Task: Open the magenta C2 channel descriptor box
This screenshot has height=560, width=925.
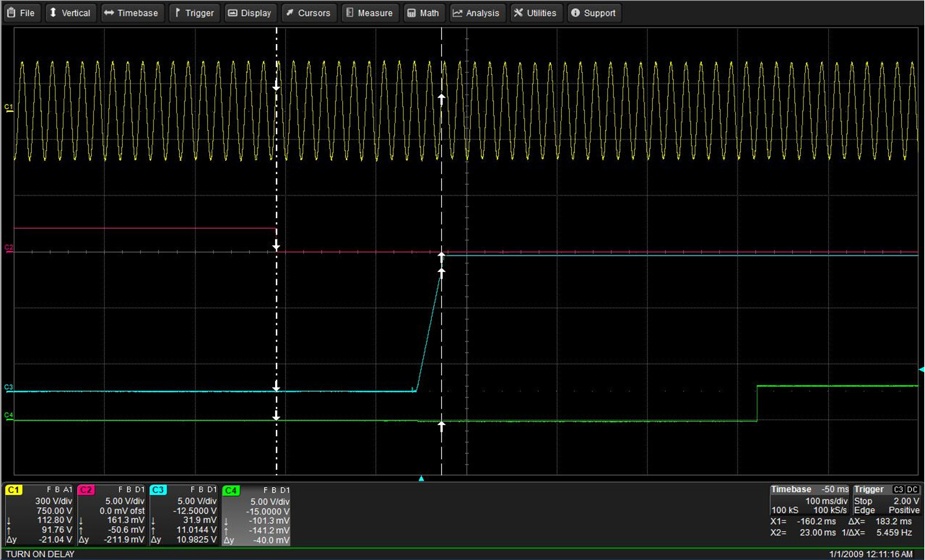Action: point(111,515)
